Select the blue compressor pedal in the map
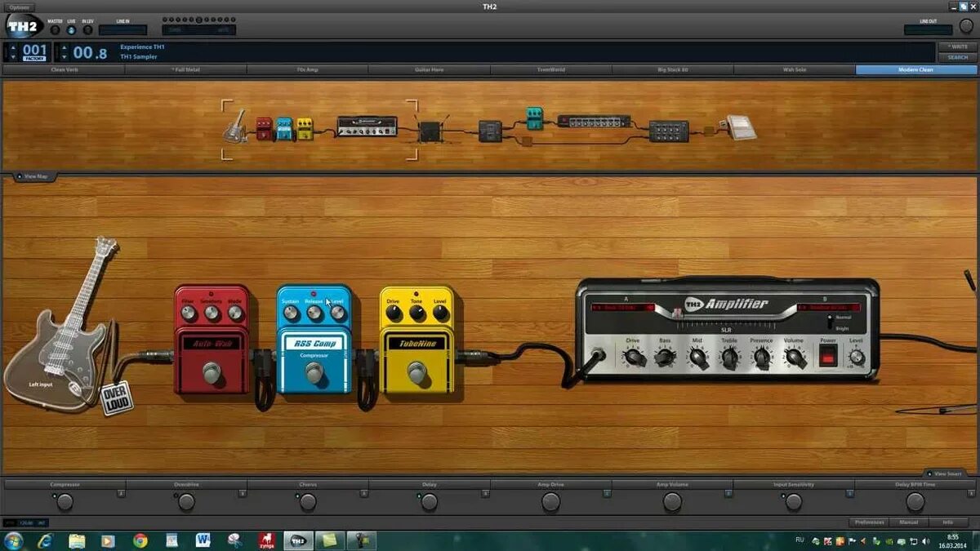Viewport: 980px width, 551px height. 284,128
